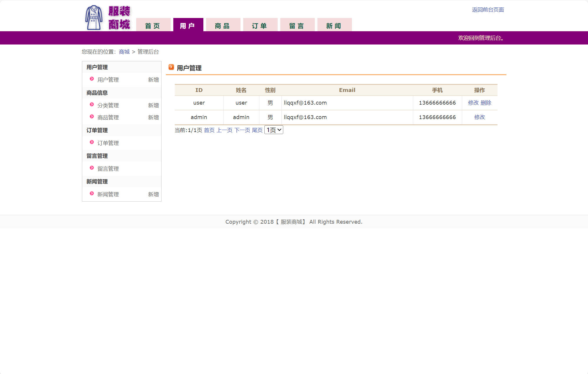Switch to the 订单 navigation tab
The height and width of the screenshot is (374, 588).
pyautogui.click(x=260, y=26)
